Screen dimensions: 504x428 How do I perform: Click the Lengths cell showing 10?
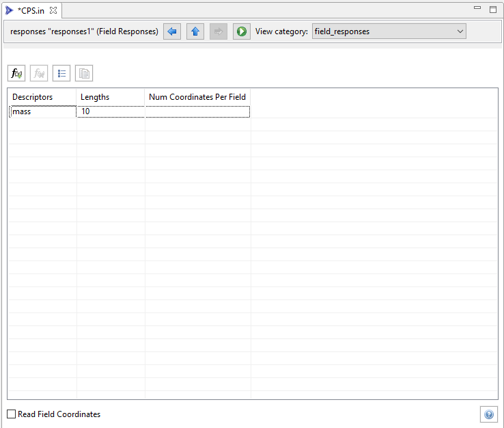(x=111, y=111)
